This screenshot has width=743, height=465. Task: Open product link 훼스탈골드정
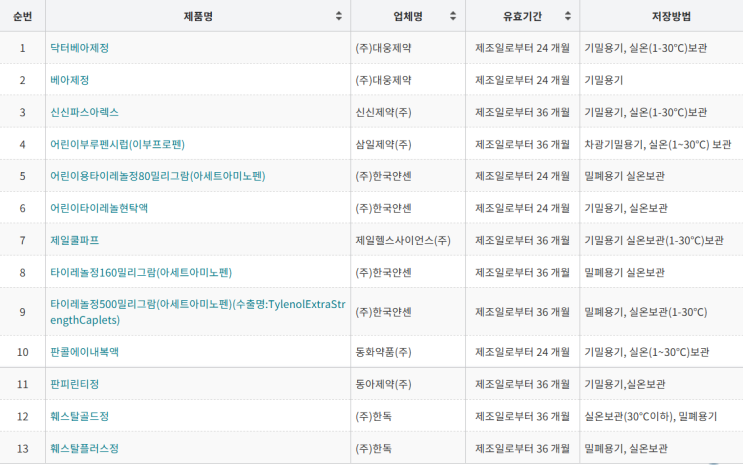point(80,416)
